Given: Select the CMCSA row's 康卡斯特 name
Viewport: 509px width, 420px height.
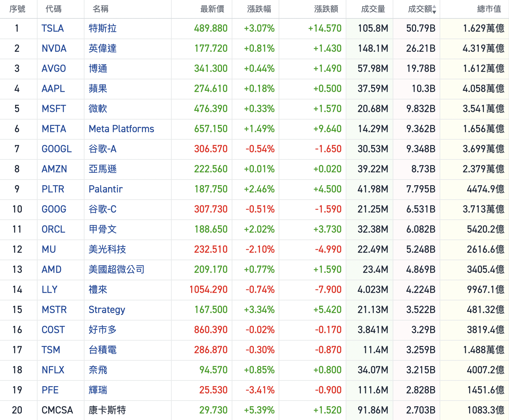Looking at the screenshot, I should pyautogui.click(x=107, y=410).
